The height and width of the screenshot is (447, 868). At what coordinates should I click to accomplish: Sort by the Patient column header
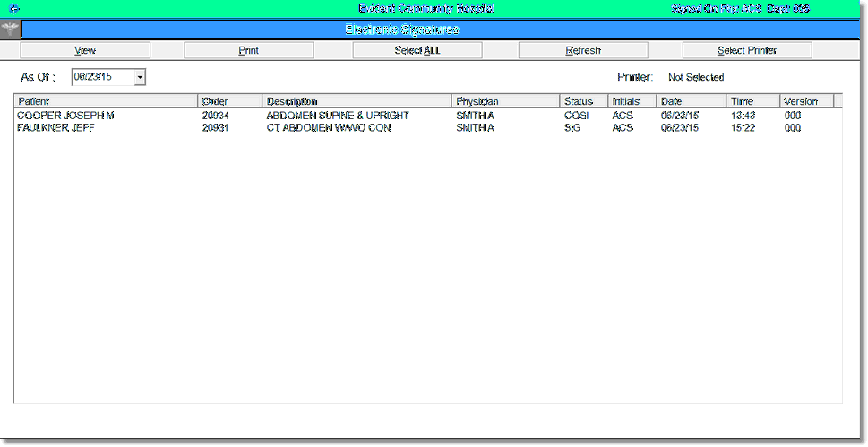(x=105, y=101)
